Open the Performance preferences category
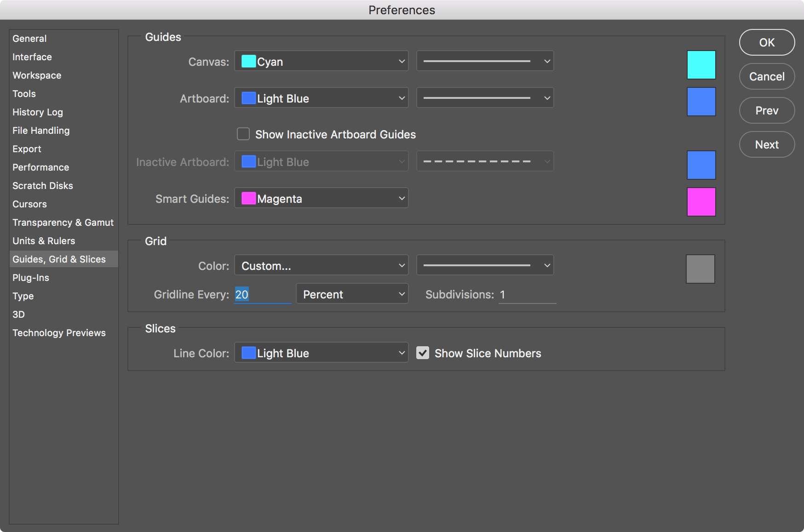The image size is (804, 532). tap(41, 167)
